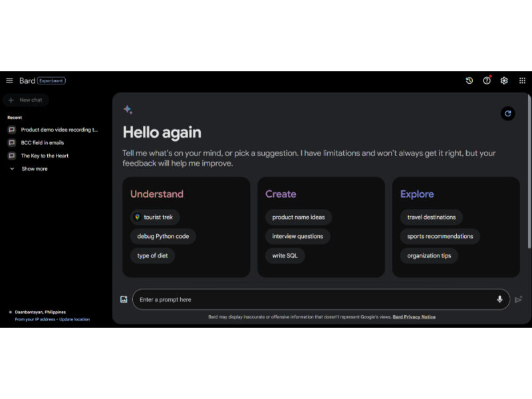The image size is (532, 399).
Task: Click the Update location link
Action: click(74, 319)
